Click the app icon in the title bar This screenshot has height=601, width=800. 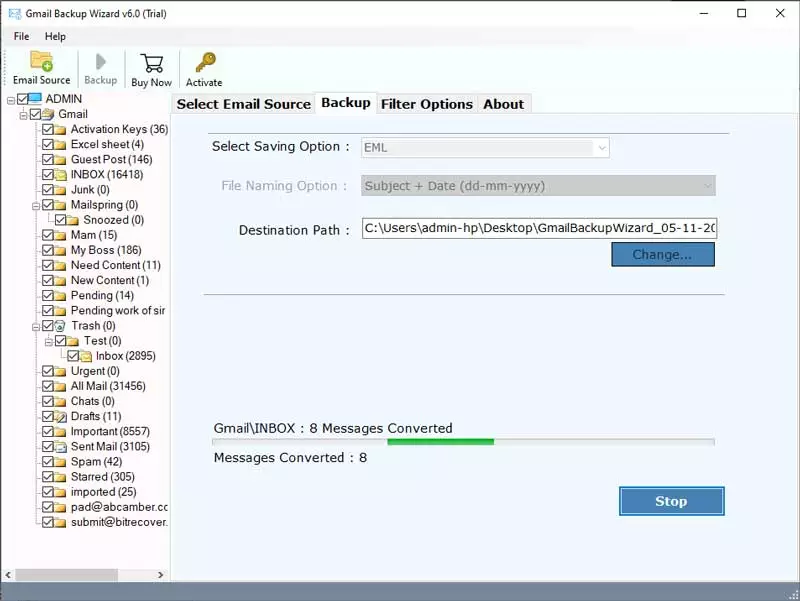click(x=15, y=14)
